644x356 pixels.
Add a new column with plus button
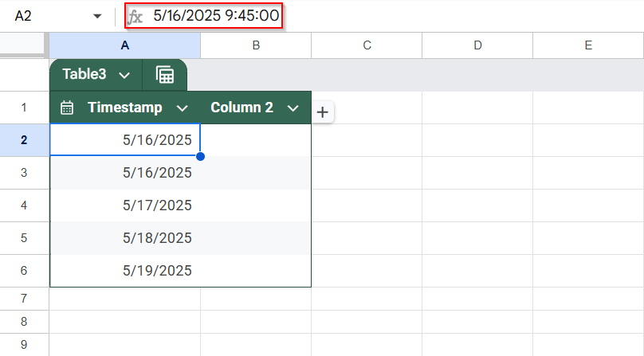pos(323,112)
